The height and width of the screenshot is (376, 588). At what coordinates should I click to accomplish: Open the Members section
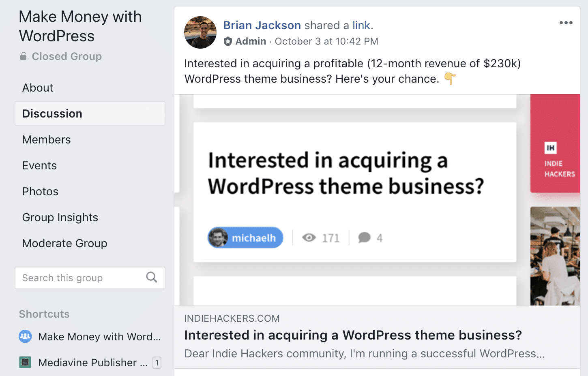coord(46,139)
